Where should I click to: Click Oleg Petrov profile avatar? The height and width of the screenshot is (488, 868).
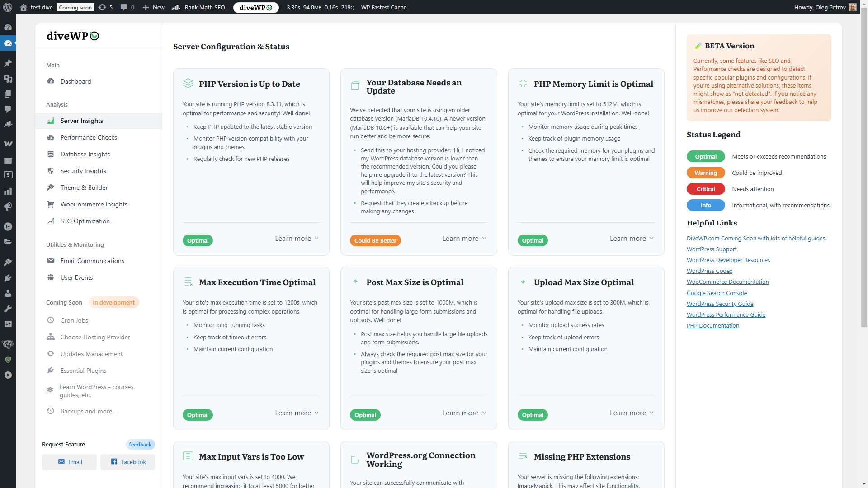pos(853,7)
